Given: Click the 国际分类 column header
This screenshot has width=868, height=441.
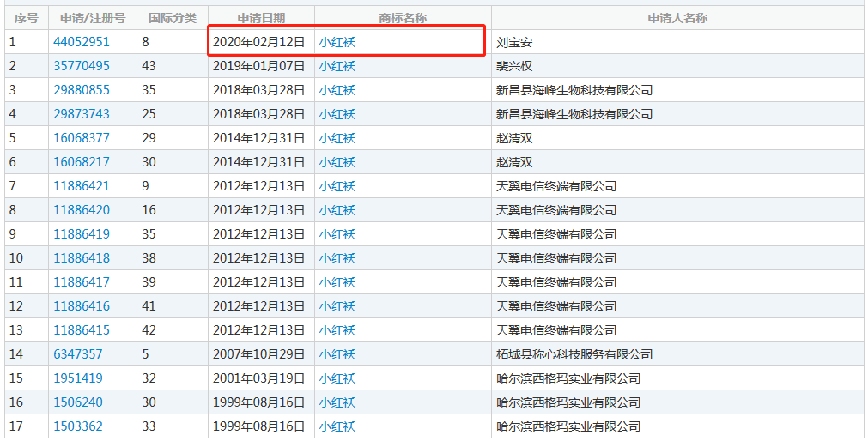Looking at the screenshot, I should tap(173, 18).
